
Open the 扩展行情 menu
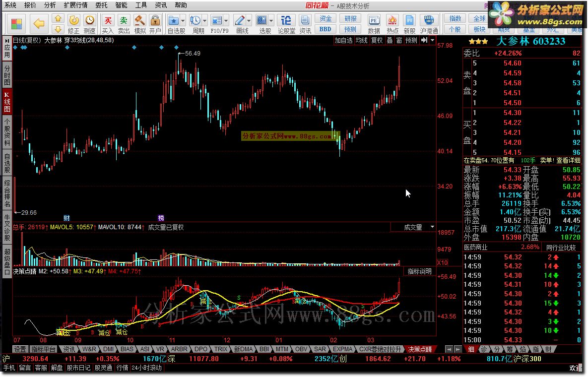coord(75,5)
